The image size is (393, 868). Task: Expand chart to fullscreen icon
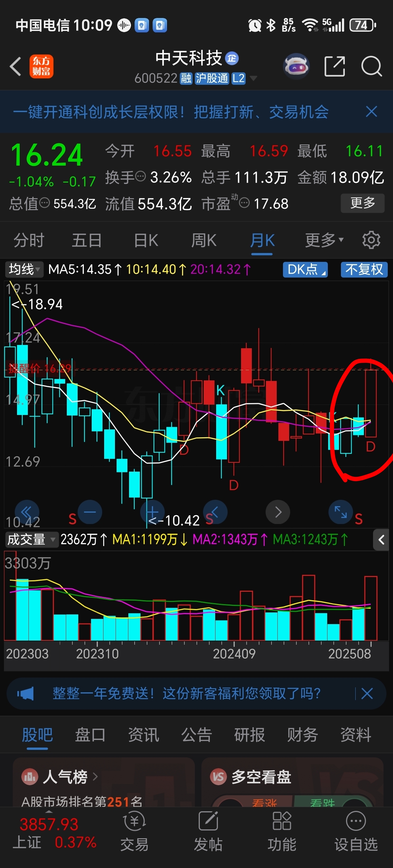click(x=341, y=512)
